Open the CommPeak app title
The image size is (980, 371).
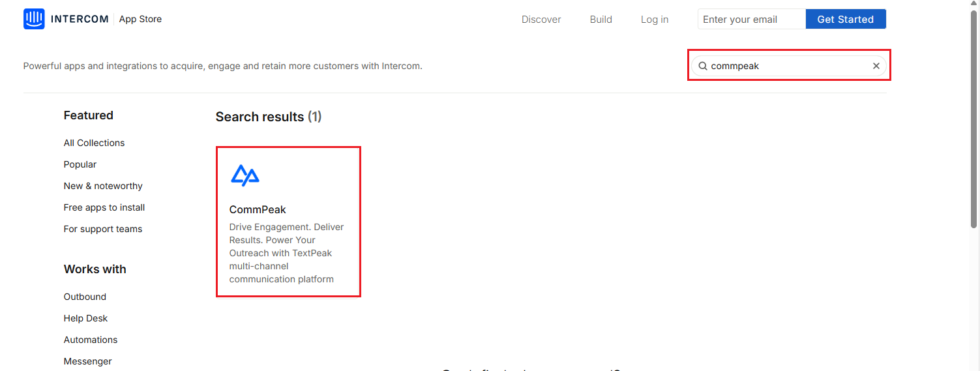coord(258,210)
